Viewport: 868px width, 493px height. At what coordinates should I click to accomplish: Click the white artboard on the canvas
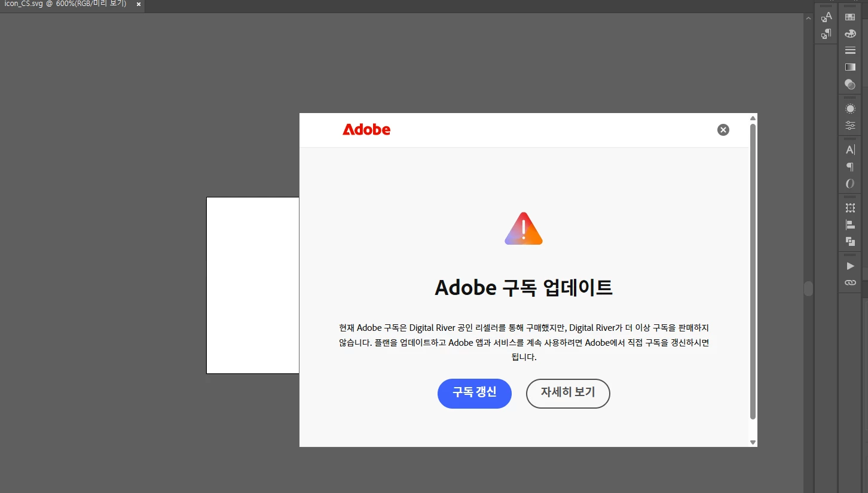[253, 285]
